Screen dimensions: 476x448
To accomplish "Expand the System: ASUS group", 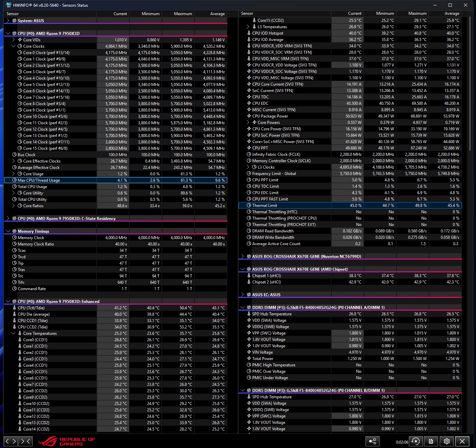I will 8,21.
